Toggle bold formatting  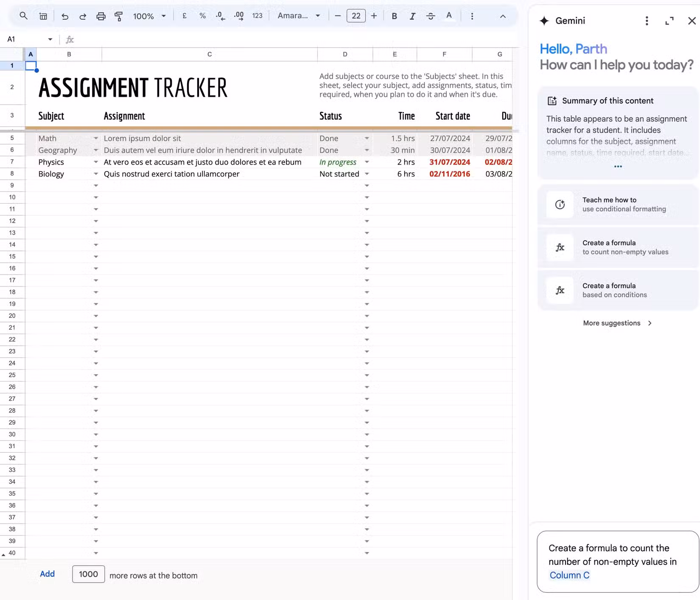coord(394,16)
